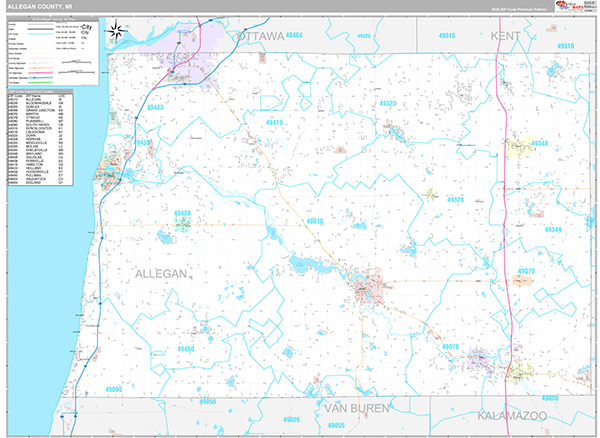Select the PLAINWELL row in ZIP index
Viewport: 600px width, 438px height.
[x=36, y=121]
